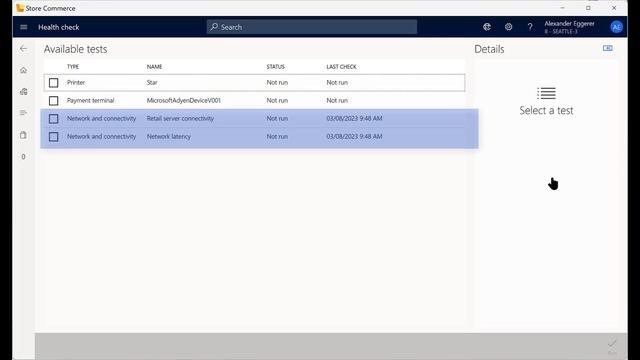Select the 'MicrosoftAdyenDeviceV001' name cell

point(184,100)
